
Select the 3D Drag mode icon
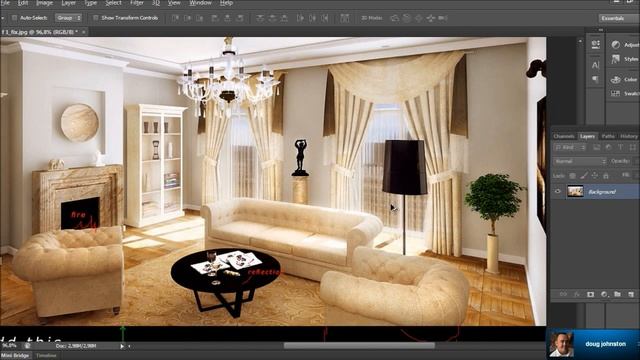[419, 18]
